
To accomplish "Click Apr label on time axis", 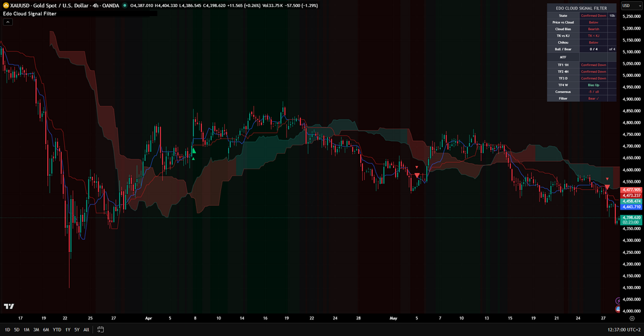I will click(x=148, y=318).
